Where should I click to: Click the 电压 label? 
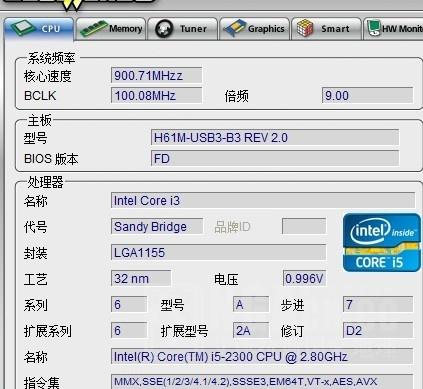pyautogui.click(x=226, y=279)
